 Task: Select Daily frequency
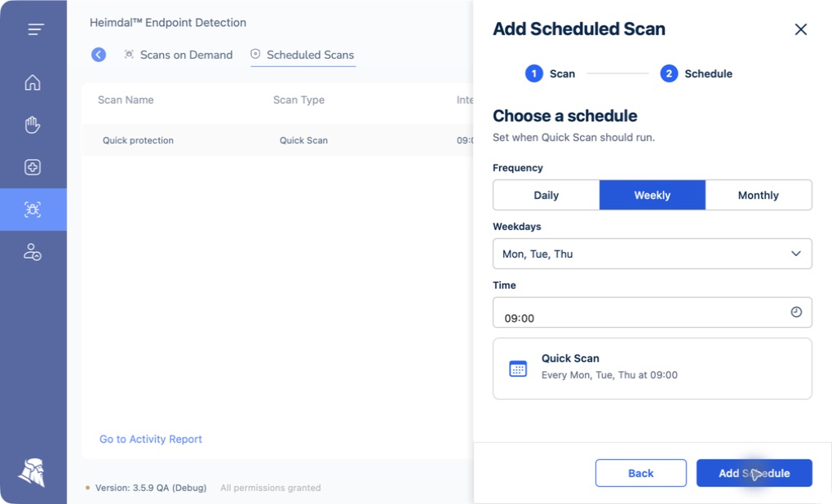pos(546,195)
